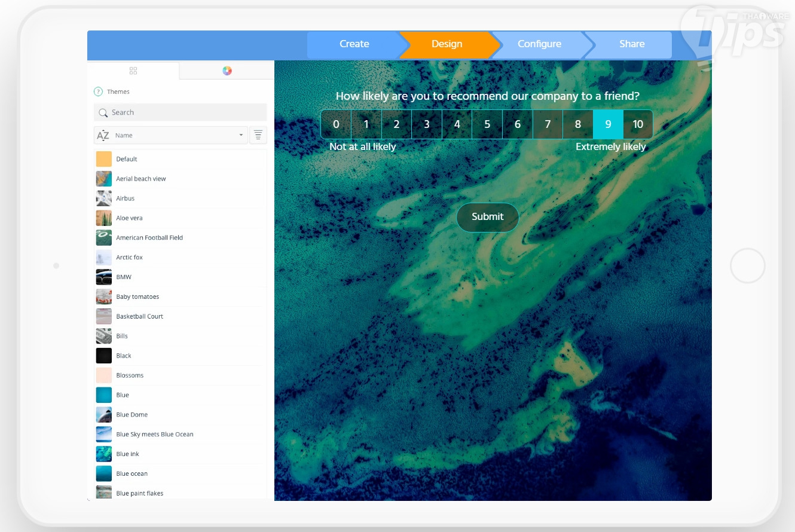Screen dimensions: 795x532
Task: Pick the Blue Sky meets Blue Ocean thumbnail
Action: [104, 435]
